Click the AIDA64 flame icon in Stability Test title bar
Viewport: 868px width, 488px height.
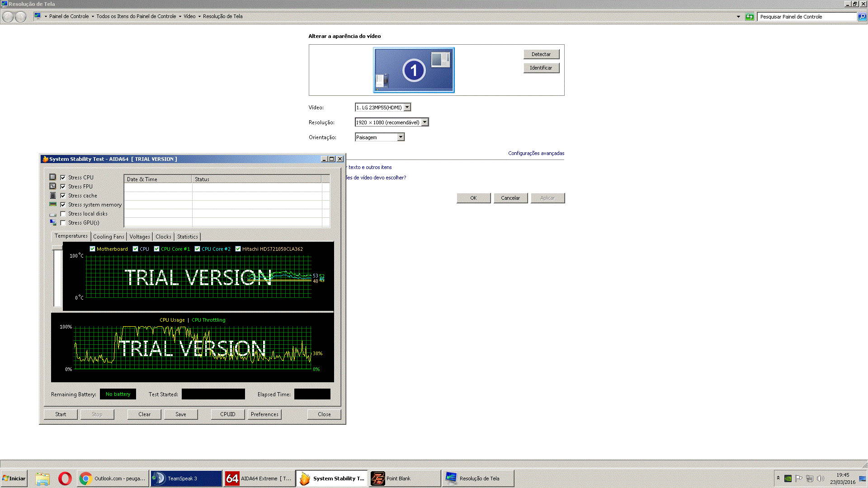[45, 159]
